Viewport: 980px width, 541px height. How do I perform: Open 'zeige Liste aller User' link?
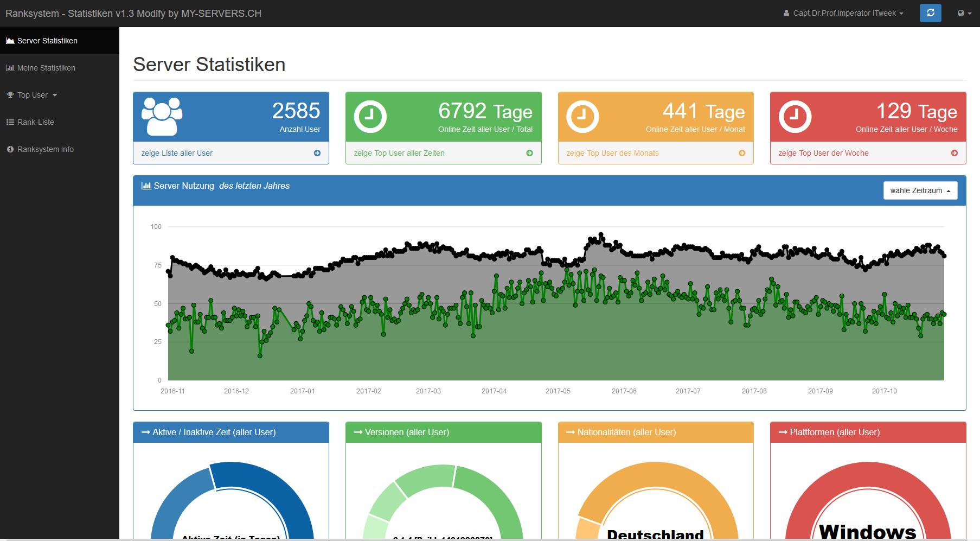pos(177,153)
